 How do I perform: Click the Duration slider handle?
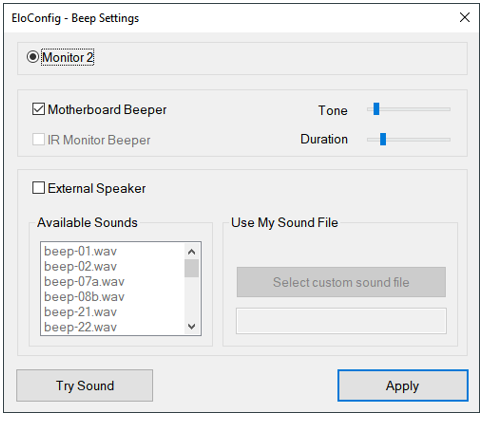click(x=383, y=139)
